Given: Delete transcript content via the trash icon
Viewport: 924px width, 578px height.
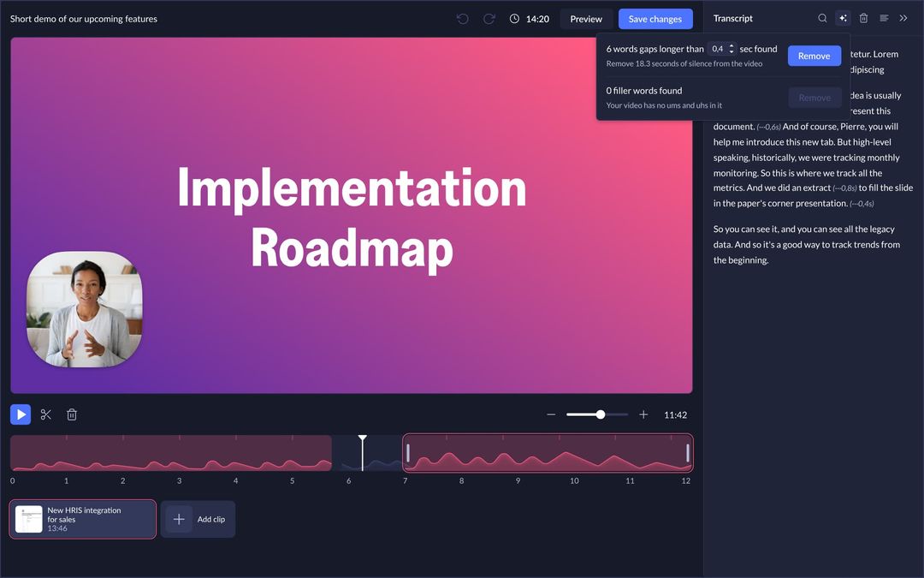Looking at the screenshot, I should 864,17.
